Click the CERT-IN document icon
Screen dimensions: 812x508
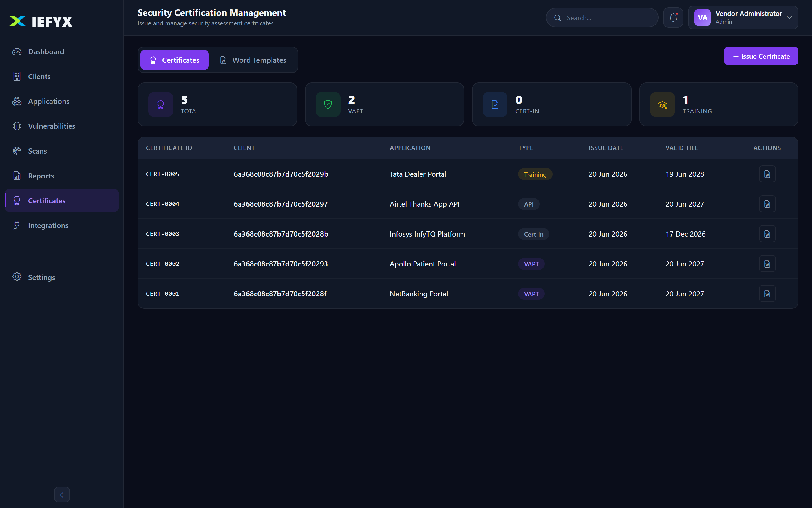(x=495, y=104)
